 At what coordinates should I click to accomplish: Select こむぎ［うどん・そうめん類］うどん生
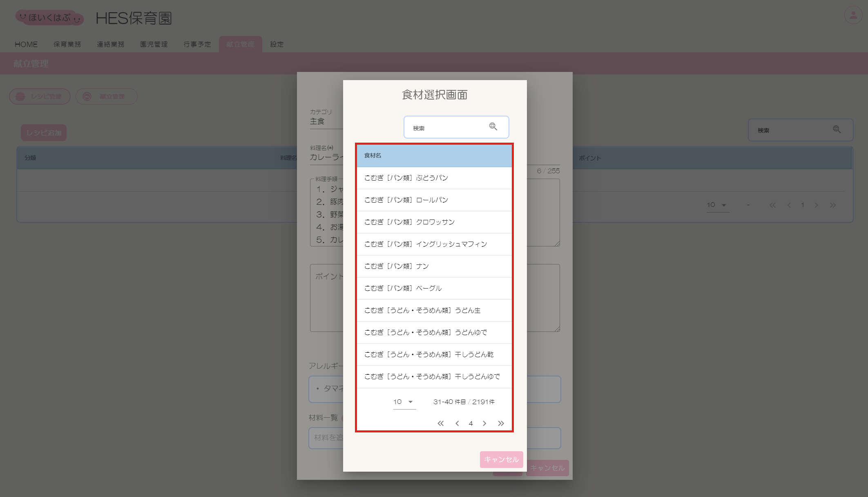click(x=434, y=310)
